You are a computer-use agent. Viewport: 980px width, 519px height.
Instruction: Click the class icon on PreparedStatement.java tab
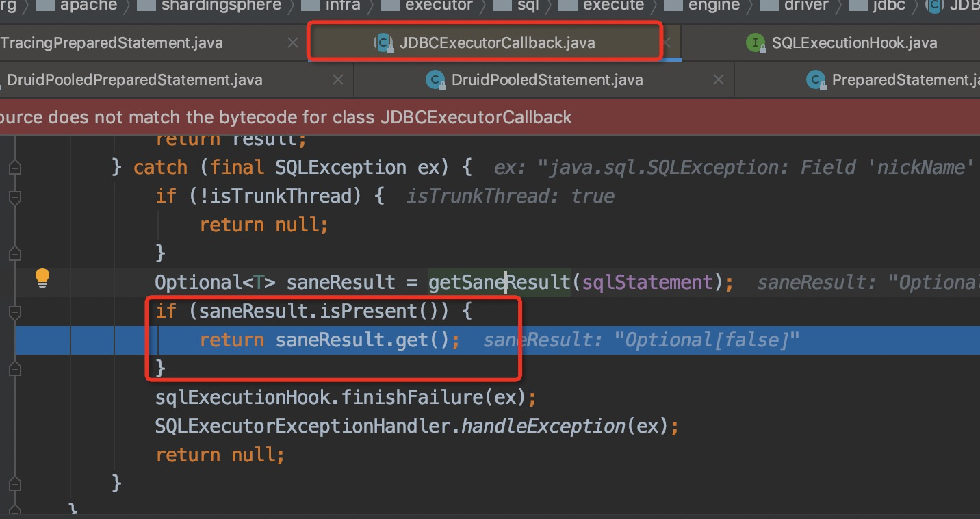(816, 79)
